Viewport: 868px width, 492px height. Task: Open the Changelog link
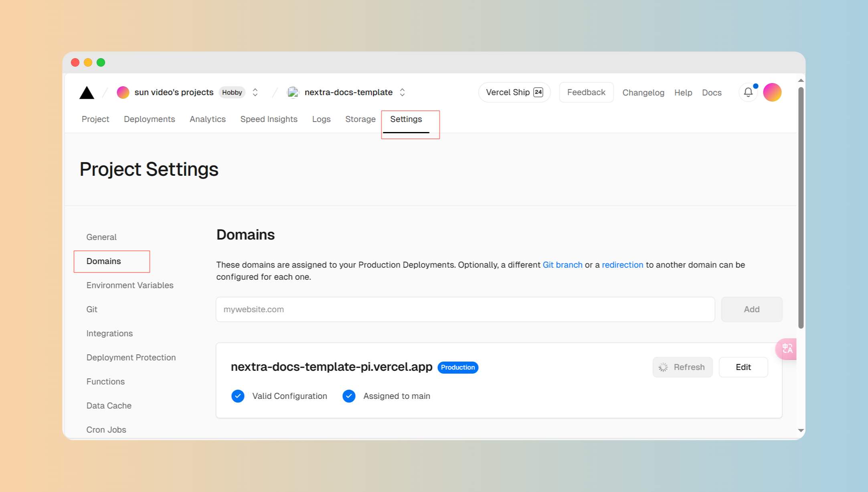click(x=643, y=93)
